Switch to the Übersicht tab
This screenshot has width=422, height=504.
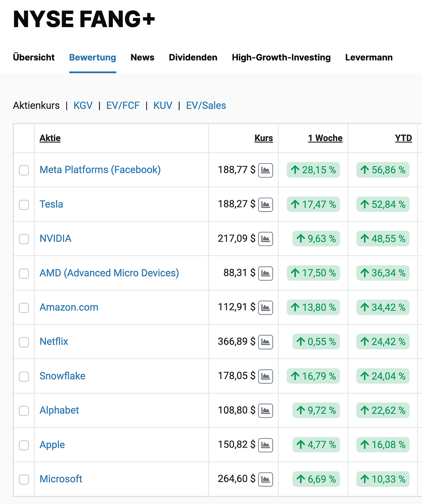click(x=34, y=57)
